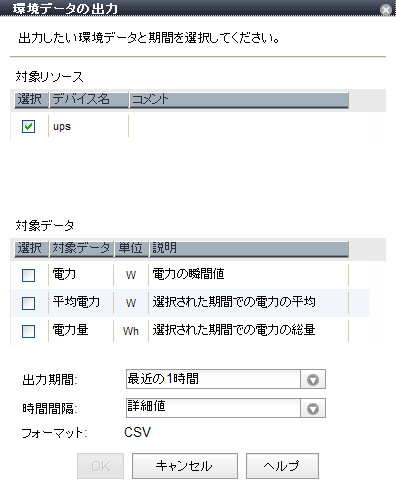Click the 最近の1時間 combo box field

(213, 379)
